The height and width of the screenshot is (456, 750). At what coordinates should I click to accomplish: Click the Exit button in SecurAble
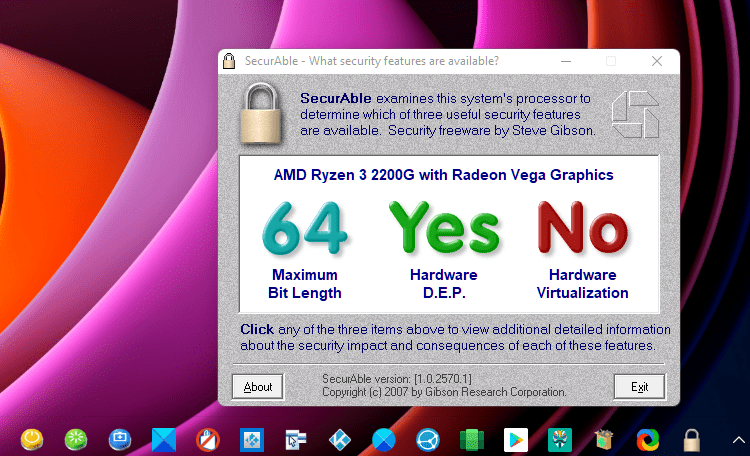(639, 387)
